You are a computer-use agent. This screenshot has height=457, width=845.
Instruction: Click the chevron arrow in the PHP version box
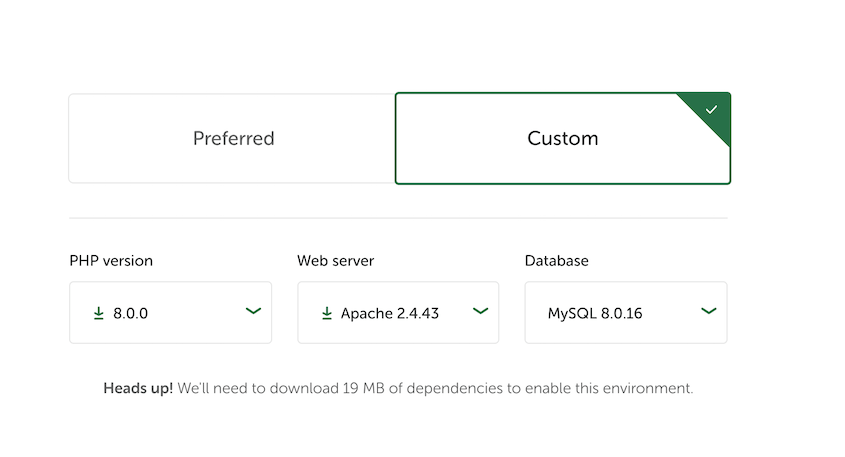coord(253,311)
